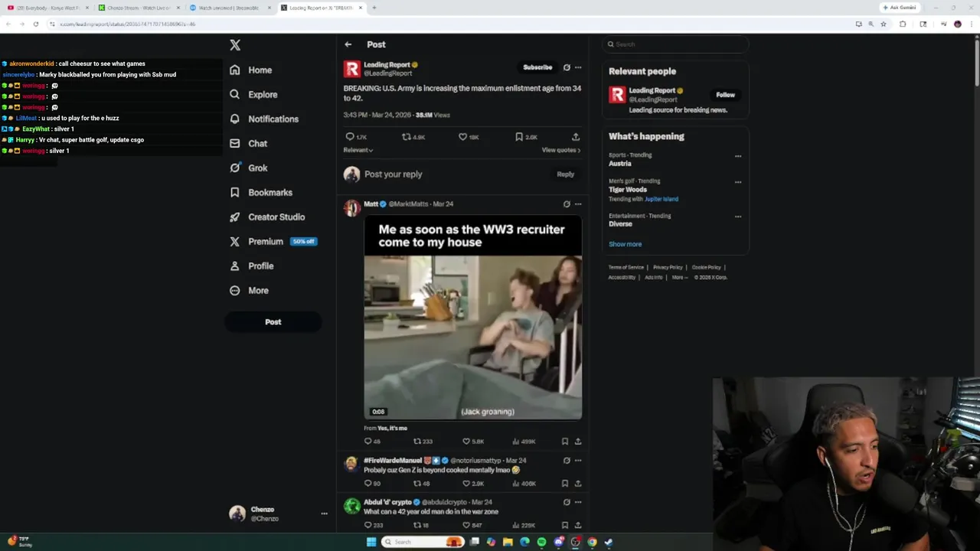The height and width of the screenshot is (551, 980).
Task: Open Jupiter Island trending link
Action: click(661, 199)
